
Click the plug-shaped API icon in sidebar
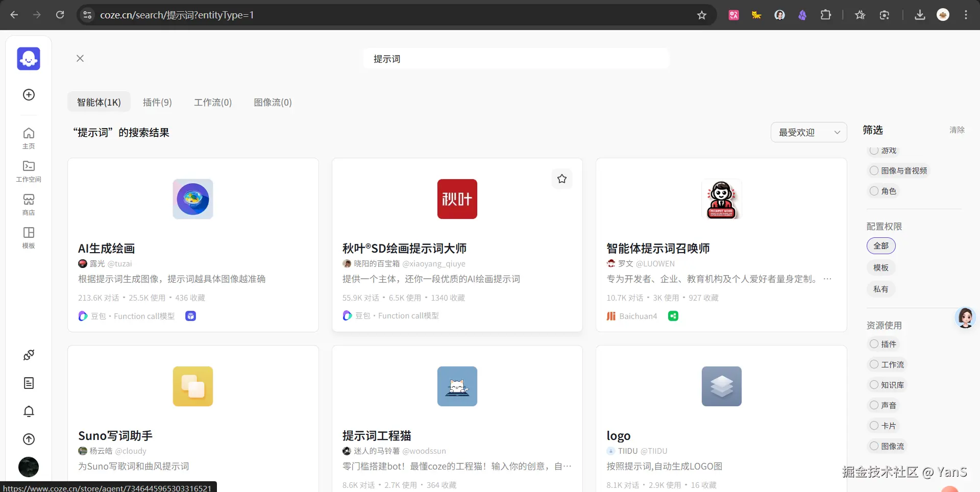coord(29,355)
